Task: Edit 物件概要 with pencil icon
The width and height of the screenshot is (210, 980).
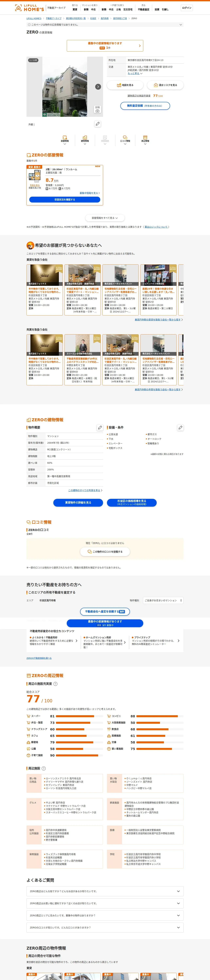Action: click(100, 428)
